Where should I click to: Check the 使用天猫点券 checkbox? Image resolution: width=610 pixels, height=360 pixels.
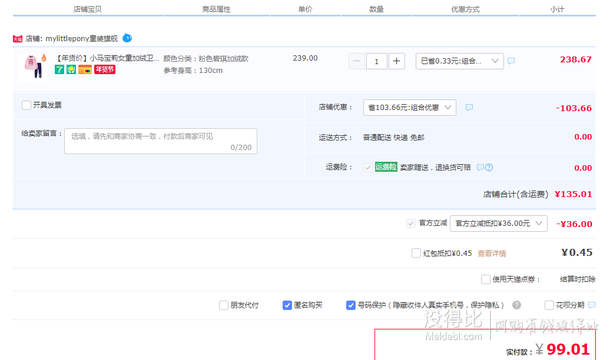click(x=485, y=279)
